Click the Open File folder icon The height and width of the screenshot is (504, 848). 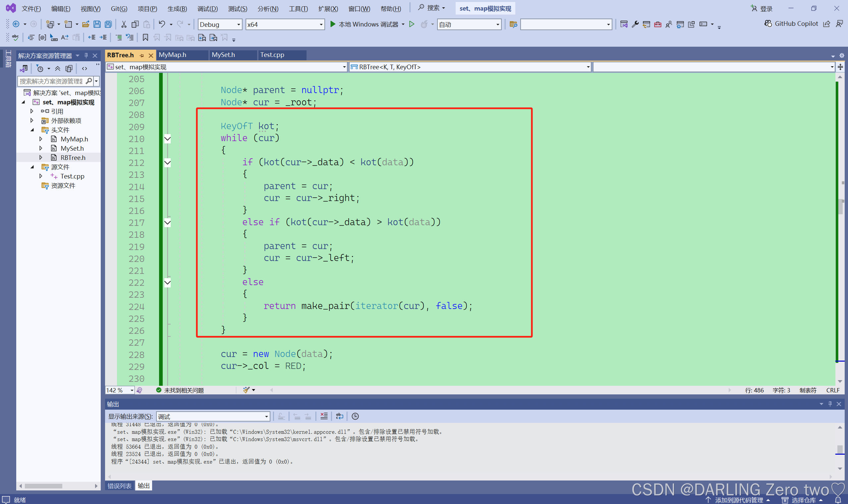coord(85,24)
